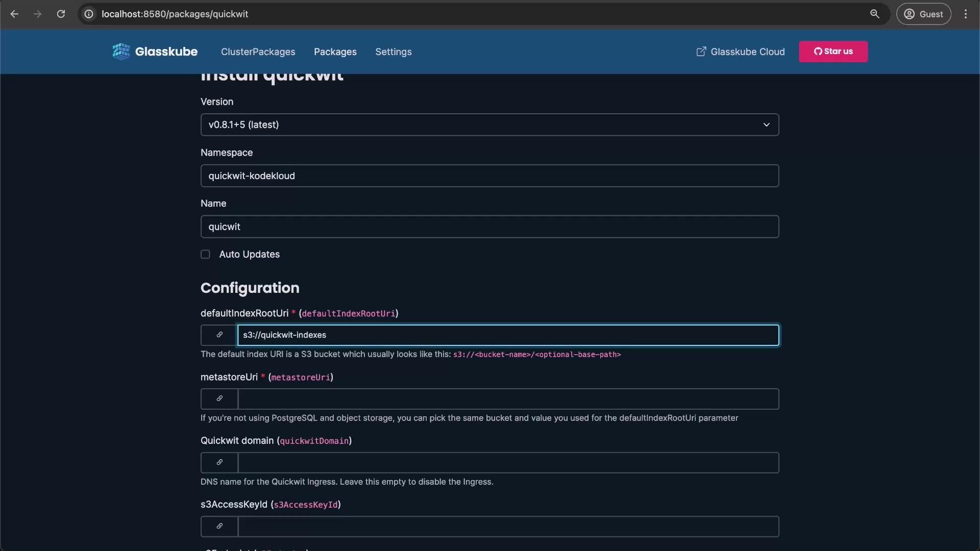Screen dimensions: 980x551
Task: Click the link icon beside defaultIndexRootUri field
Action: (219, 335)
